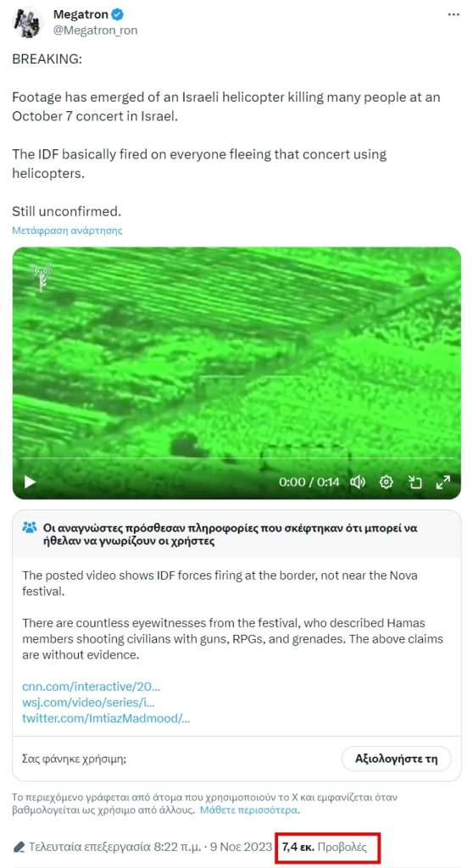The width and height of the screenshot is (473, 868).
Task: Click the blue verified badge next to Megatron
Action: [118, 15]
